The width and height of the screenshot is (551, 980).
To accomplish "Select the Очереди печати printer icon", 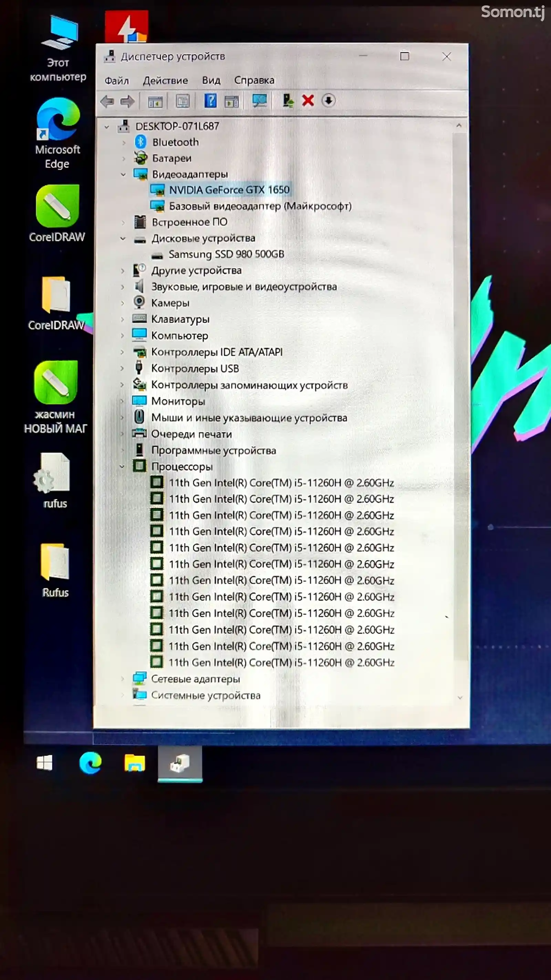I will click(139, 433).
